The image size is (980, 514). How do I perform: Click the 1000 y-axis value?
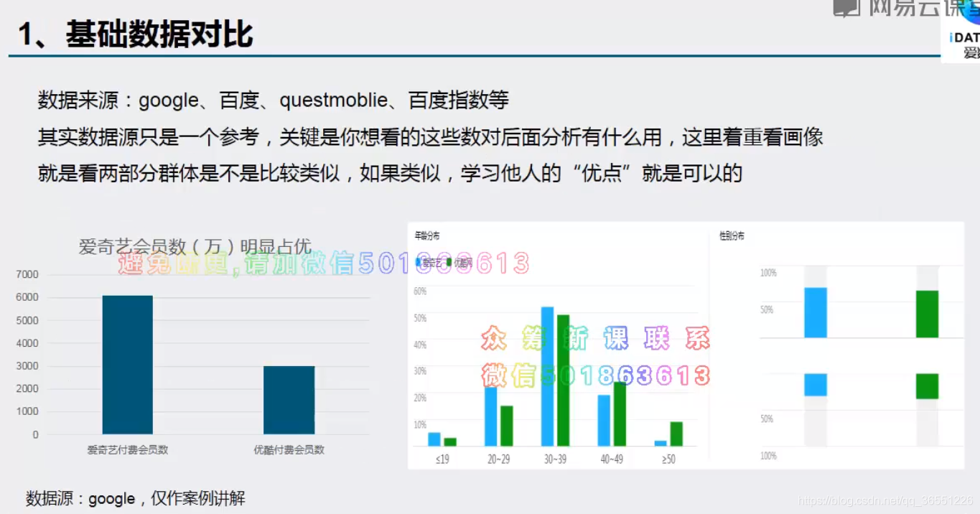coord(27,411)
